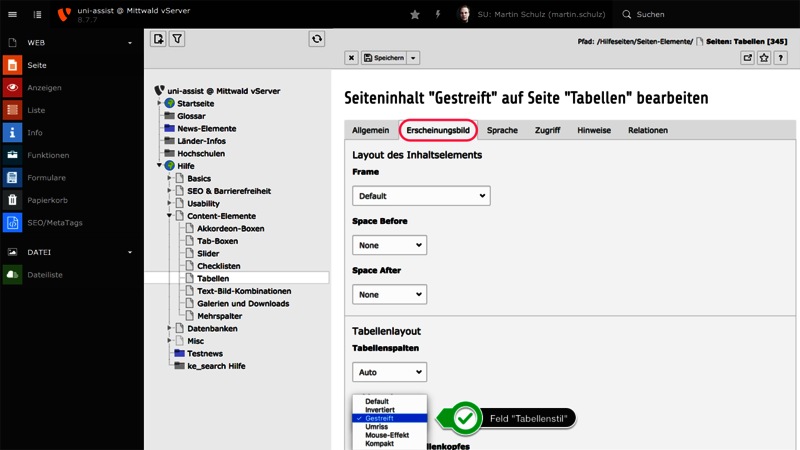Viewport: 800px width, 450px height.
Task: Collapse the Content-Elemente tree node
Action: [169, 215]
